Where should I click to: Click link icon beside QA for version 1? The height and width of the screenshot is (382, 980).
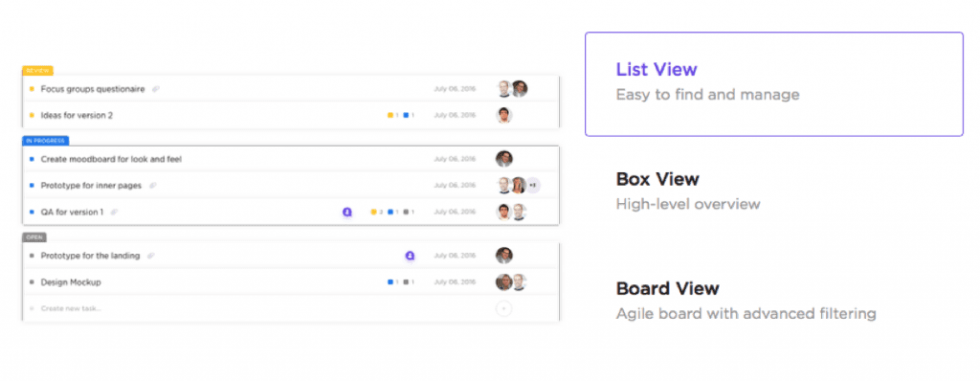point(115,212)
